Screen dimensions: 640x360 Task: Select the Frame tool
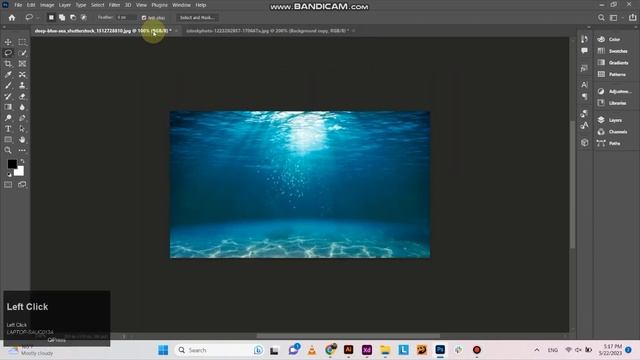pos(22,64)
